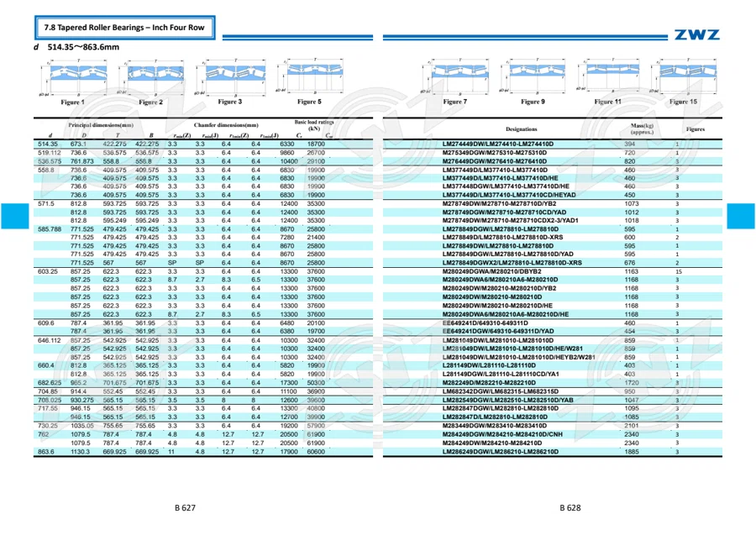Click the '660.4' bore diameter cell
The image size is (756, 535).
[46, 365]
